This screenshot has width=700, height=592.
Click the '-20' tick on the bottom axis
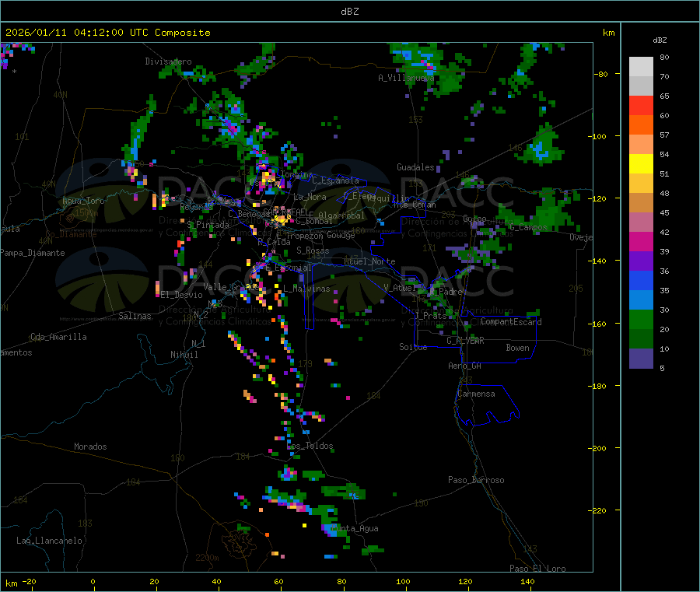point(29,581)
